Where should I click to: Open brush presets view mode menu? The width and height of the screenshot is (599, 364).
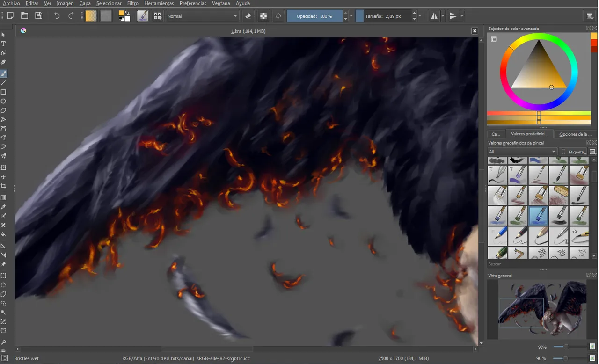coord(592,152)
